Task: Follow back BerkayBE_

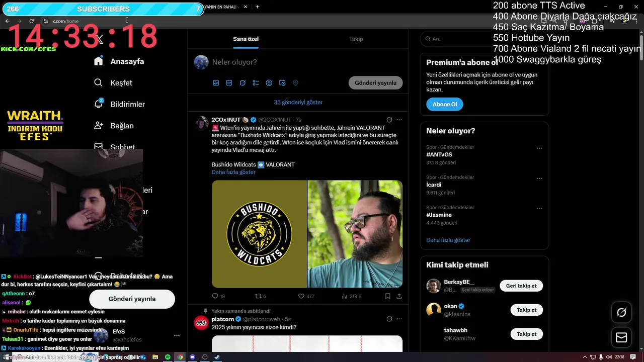Action: [521, 286]
